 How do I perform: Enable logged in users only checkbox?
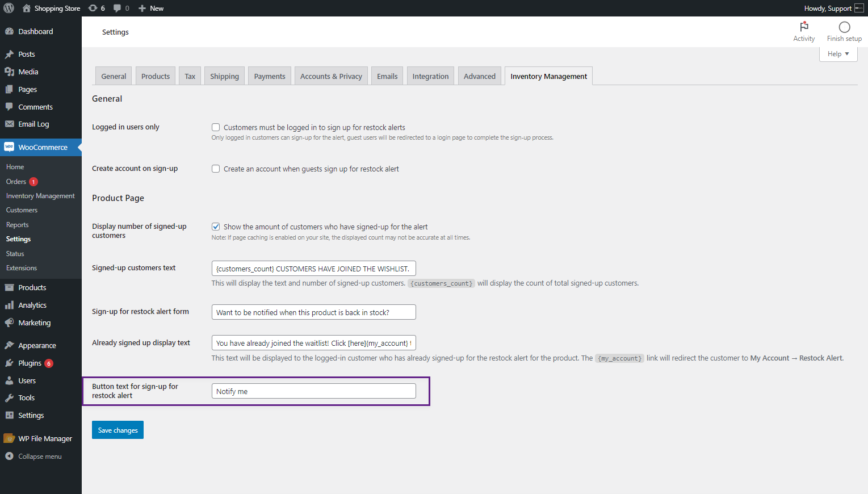[216, 127]
